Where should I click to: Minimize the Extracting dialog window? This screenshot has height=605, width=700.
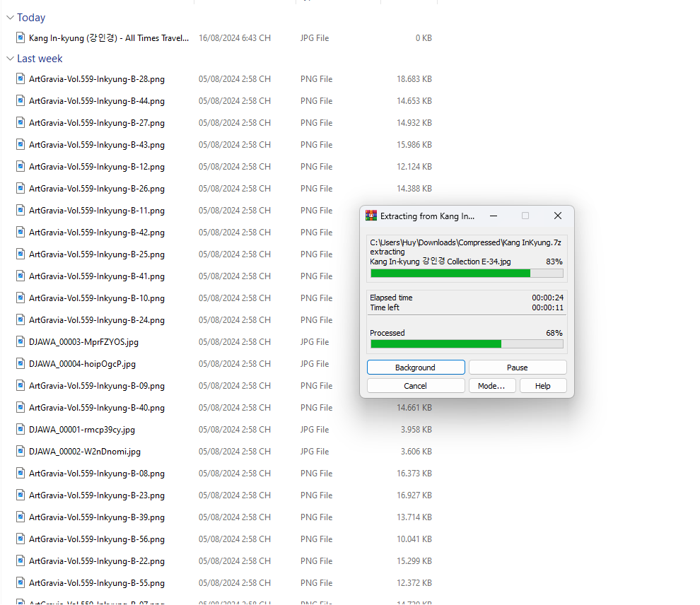tap(493, 216)
